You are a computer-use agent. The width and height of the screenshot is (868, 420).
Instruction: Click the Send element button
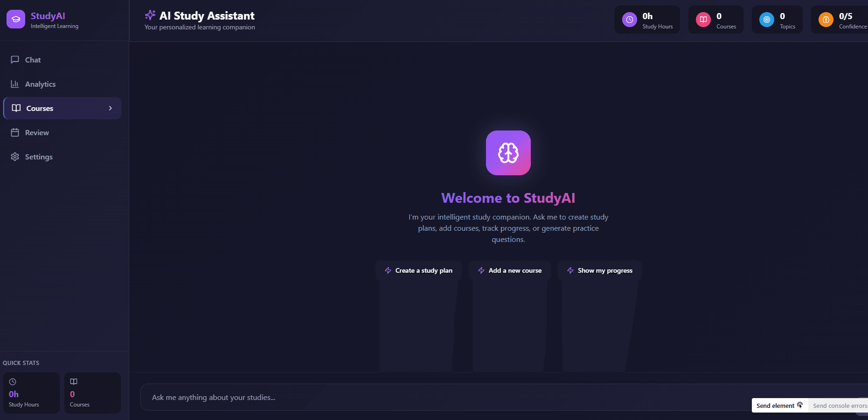pos(779,406)
